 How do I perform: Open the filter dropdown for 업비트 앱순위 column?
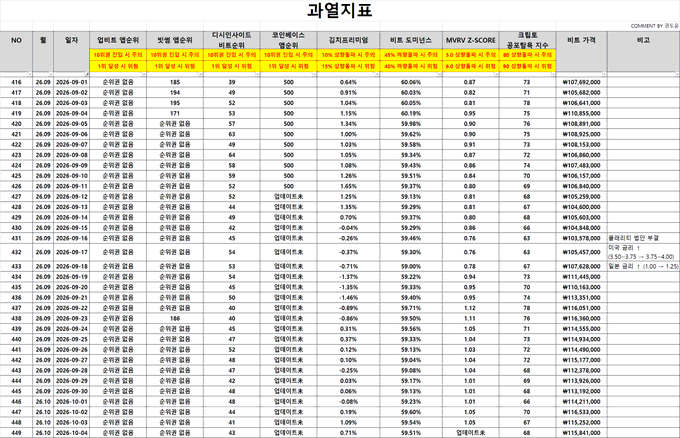(144, 74)
